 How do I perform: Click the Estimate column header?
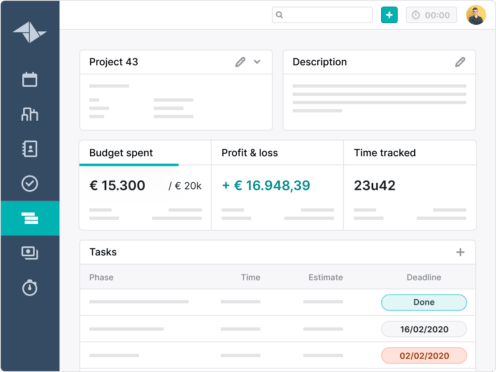326,277
